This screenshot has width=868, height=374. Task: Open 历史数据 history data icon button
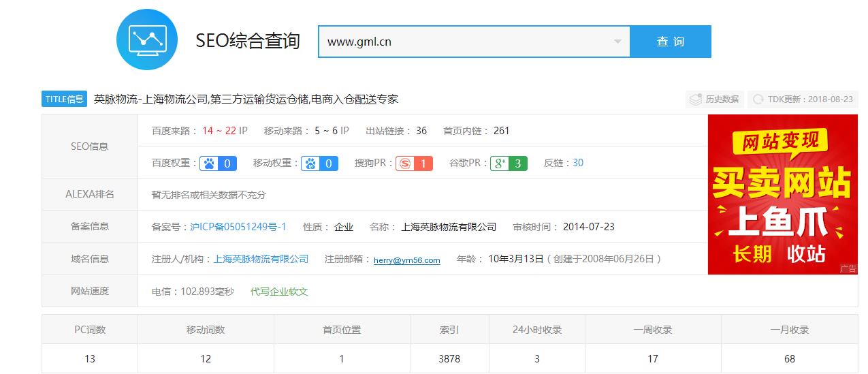[714, 99]
